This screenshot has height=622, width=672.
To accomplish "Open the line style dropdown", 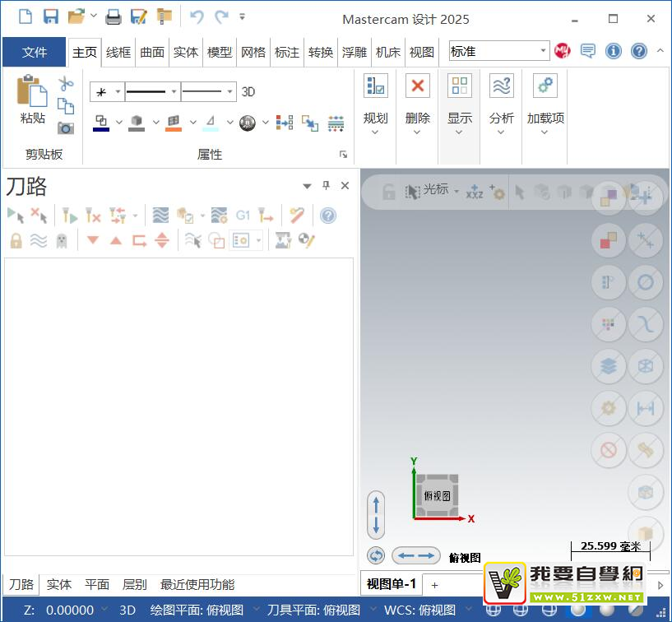I will pyautogui.click(x=152, y=92).
